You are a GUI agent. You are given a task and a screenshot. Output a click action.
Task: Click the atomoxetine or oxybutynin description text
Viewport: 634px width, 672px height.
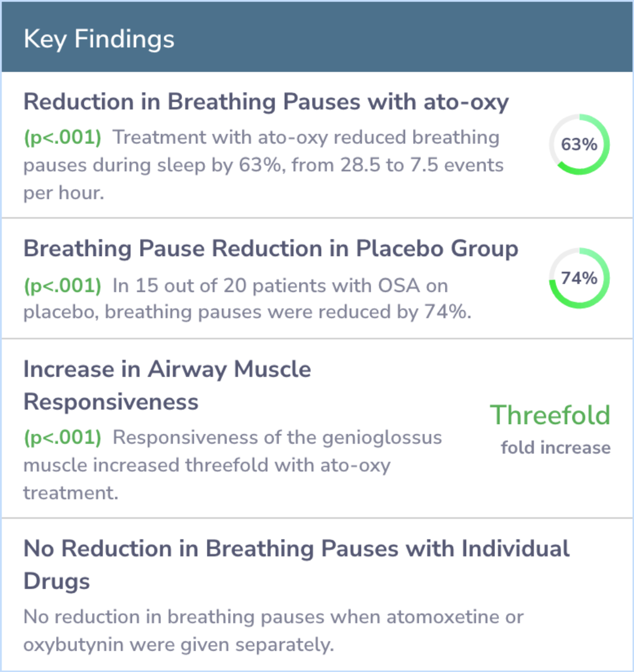point(274,630)
